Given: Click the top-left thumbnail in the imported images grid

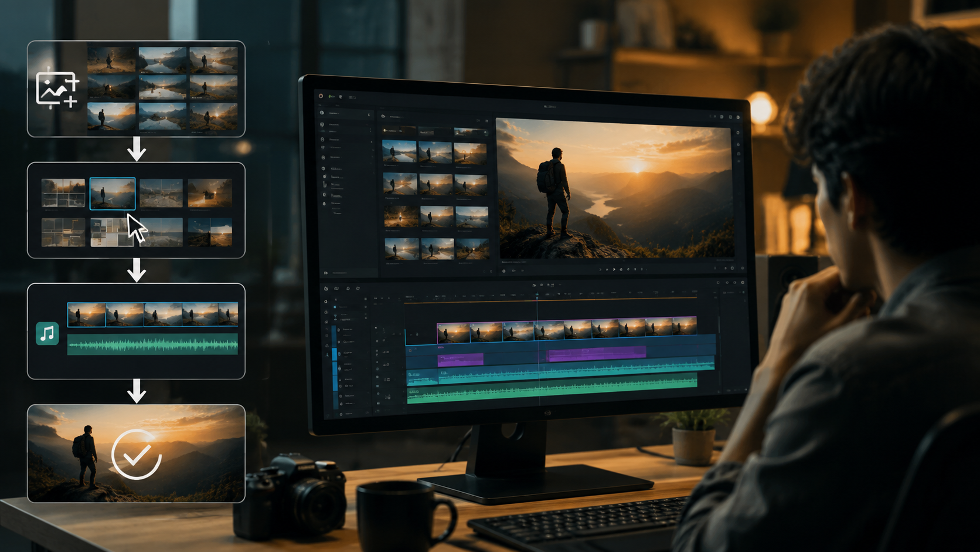Looking at the screenshot, I should 111,60.
